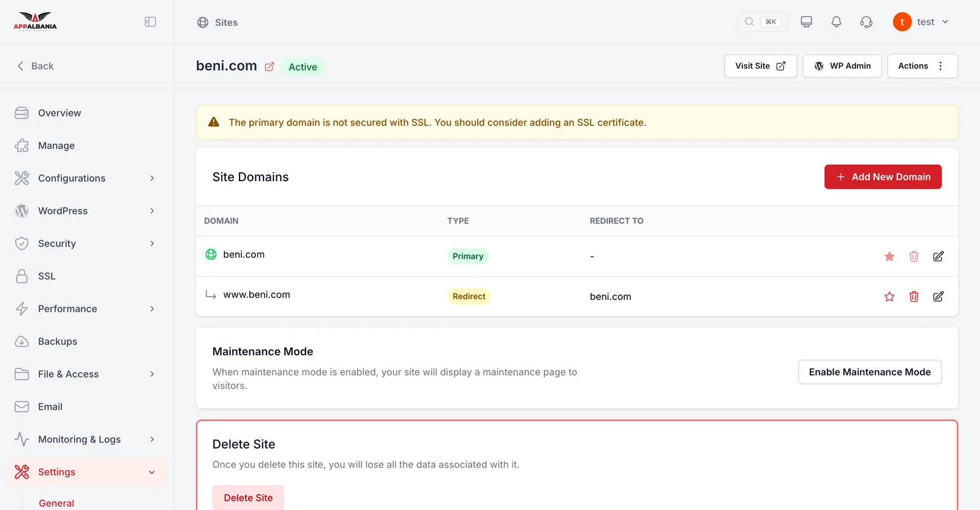
Task: Click Enable Maintenance Mode button
Action: (x=870, y=372)
